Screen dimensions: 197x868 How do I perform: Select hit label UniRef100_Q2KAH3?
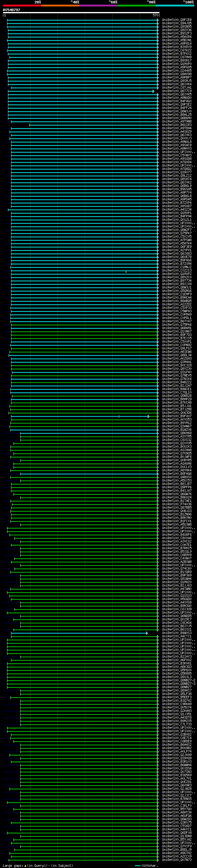(177, 711)
